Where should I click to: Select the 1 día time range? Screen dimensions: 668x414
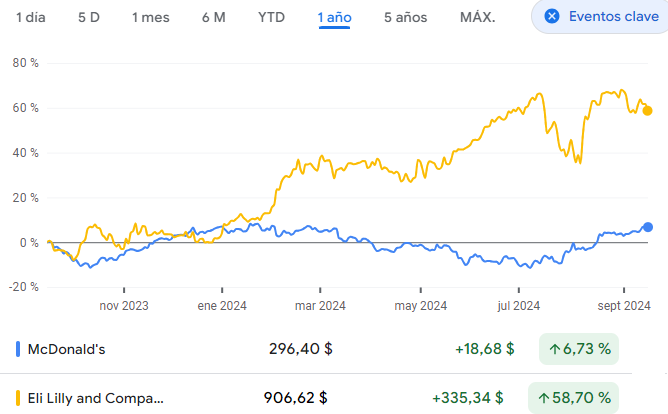click(29, 17)
